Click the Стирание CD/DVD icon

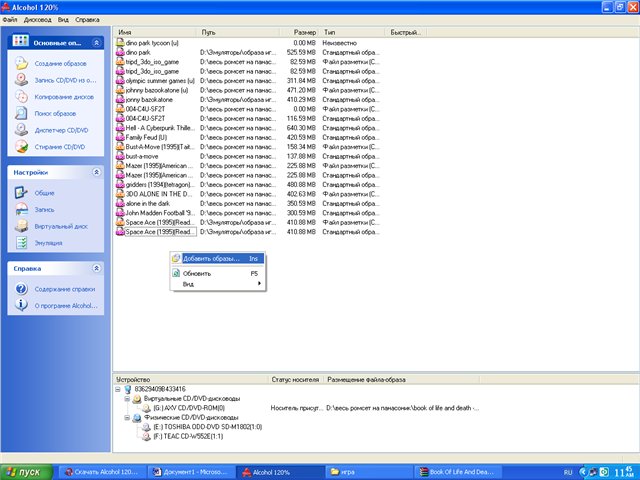pos(22,147)
